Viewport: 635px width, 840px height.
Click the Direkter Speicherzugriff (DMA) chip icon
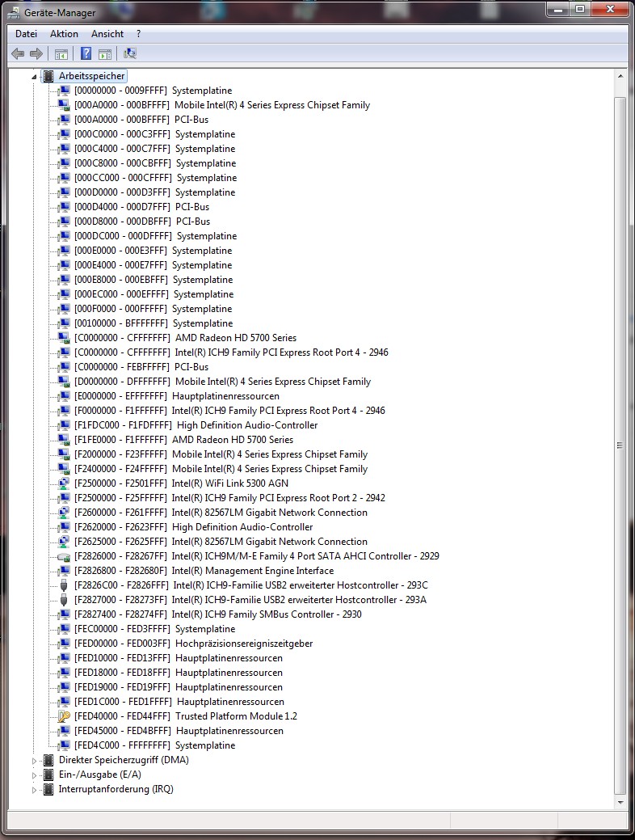coord(48,760)
